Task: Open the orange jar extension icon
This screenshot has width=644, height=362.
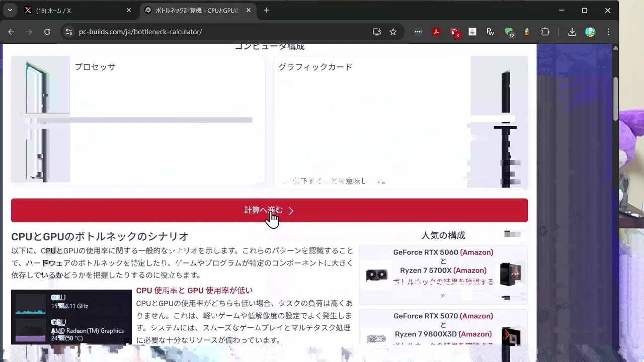Action: [x=527, y=32]
